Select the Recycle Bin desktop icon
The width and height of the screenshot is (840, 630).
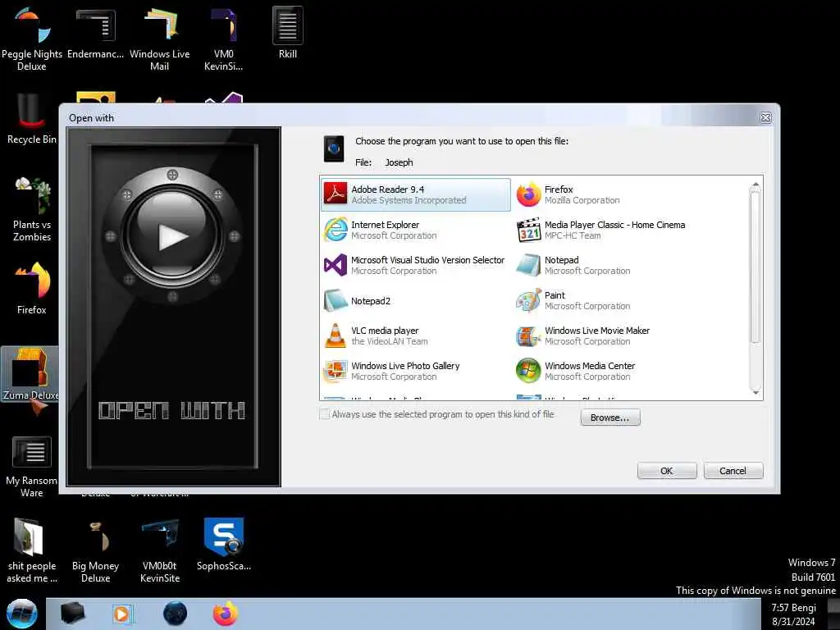32,120
